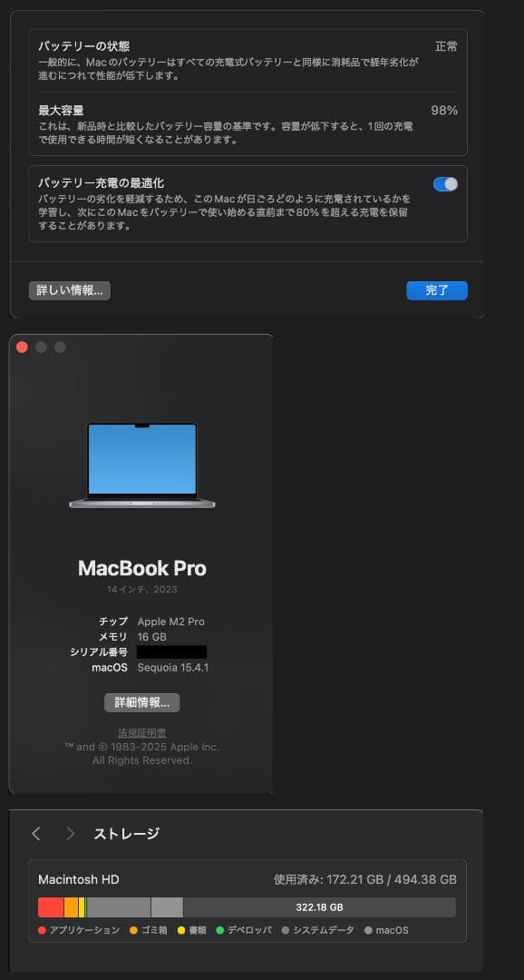524x980 pixels.
Task: Click the 16 GB memory value
Action: (x=151, y=637)
